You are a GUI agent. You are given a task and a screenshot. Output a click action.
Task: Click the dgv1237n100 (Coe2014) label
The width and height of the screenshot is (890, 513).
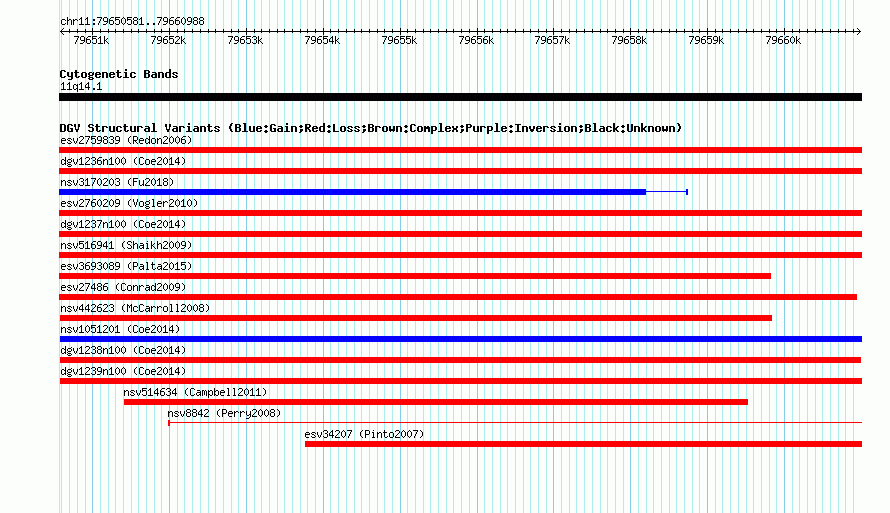[x=123, y=224]
